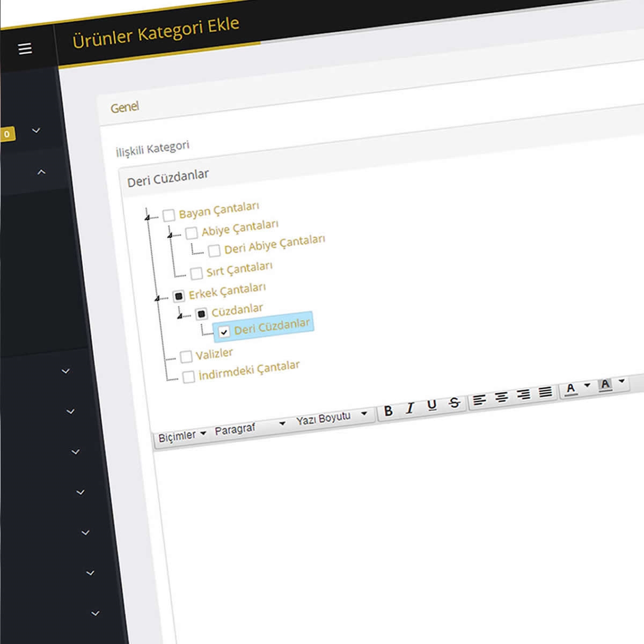Image resolution: width=644 pixels, height=644 pixels.
Task: Check the Bayan Çantaları checkbox
Action: coord(169,215)
